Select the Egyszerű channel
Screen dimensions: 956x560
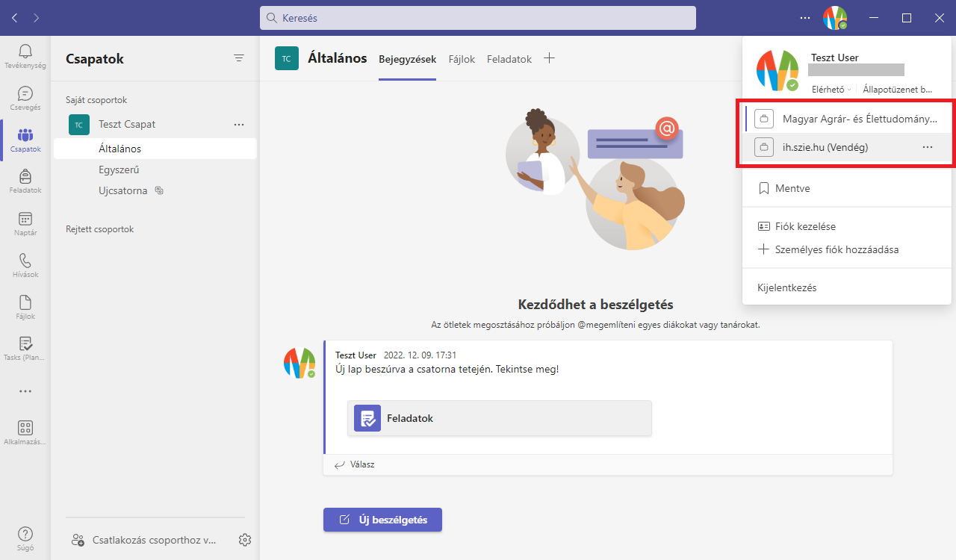(119, 169)
